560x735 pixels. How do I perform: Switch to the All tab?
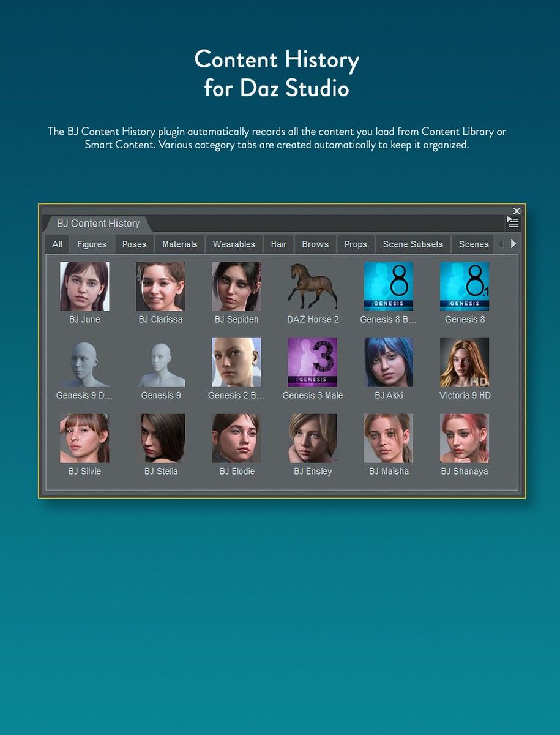pyautogui.click(x=57, y=244)
